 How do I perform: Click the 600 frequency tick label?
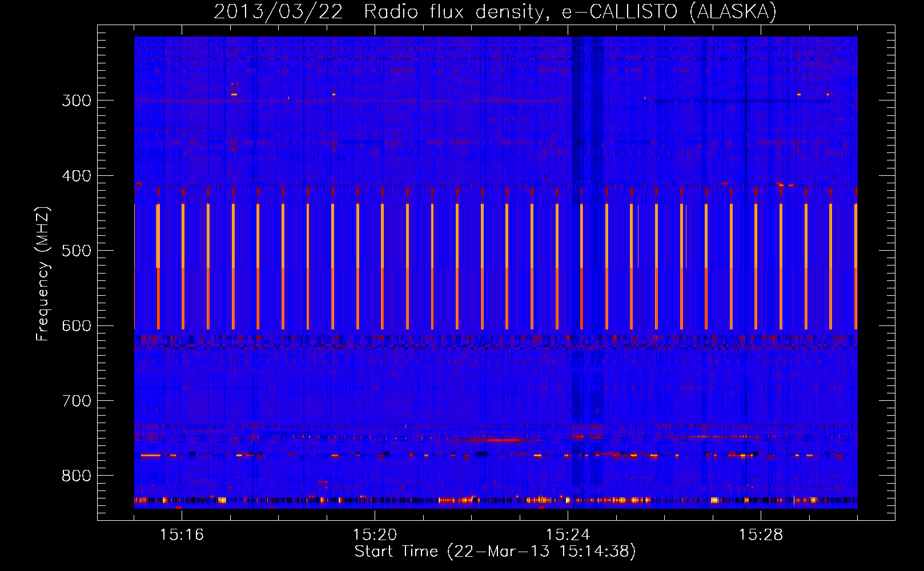click(x=77, y=326)
